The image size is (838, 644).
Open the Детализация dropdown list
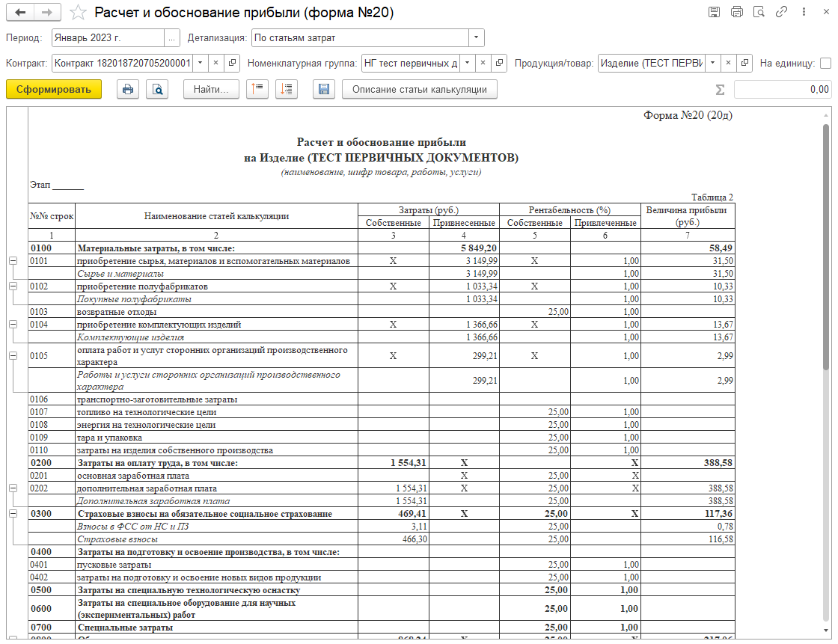tap(476, 38)
